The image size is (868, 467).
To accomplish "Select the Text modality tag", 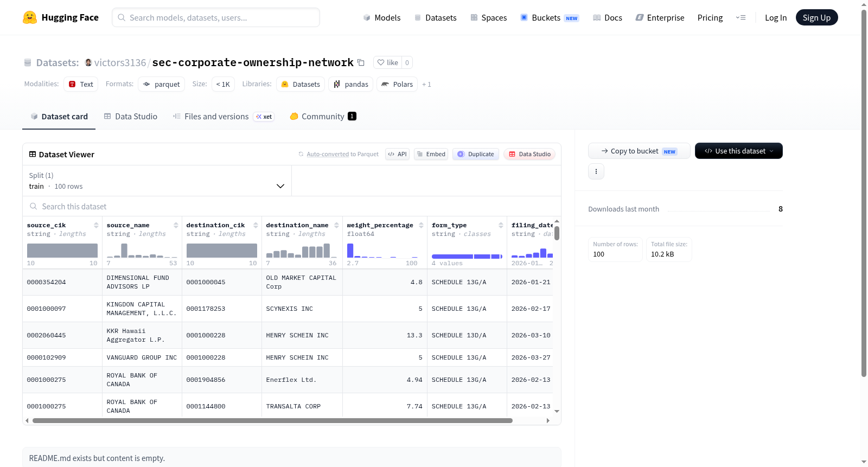I will pyautogui.click(x=81, y=84).
